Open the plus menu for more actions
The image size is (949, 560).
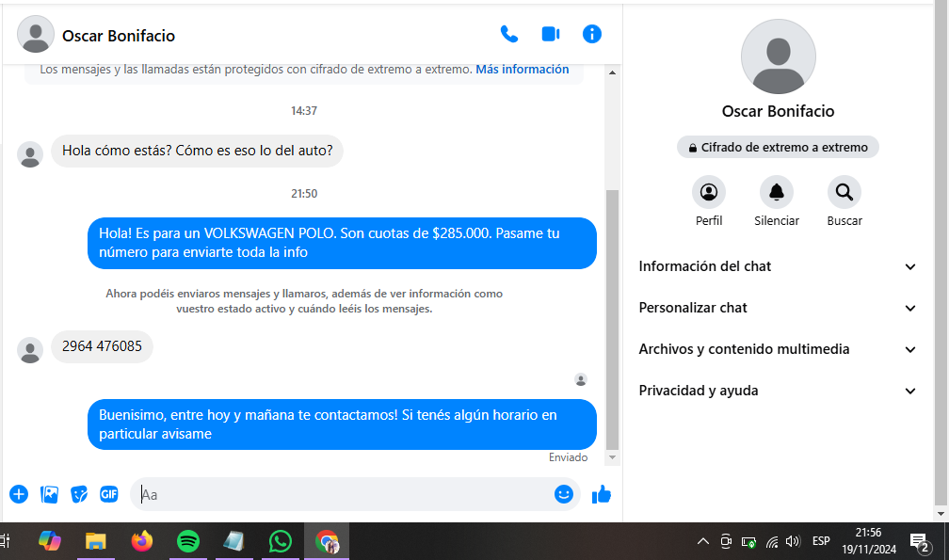19,494
